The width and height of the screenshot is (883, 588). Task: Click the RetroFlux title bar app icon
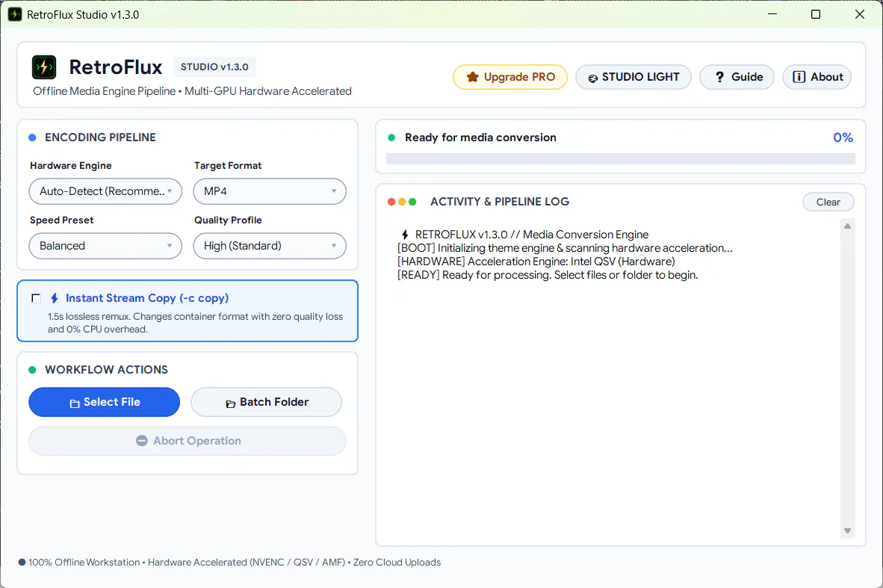coord(15,15)
